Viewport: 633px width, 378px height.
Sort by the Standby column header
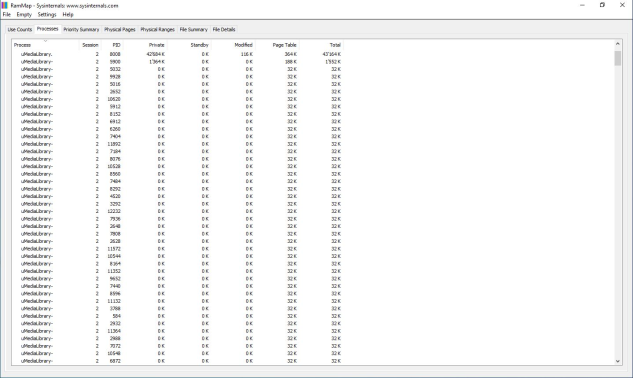pyautogui.click(x=189, y=45)
